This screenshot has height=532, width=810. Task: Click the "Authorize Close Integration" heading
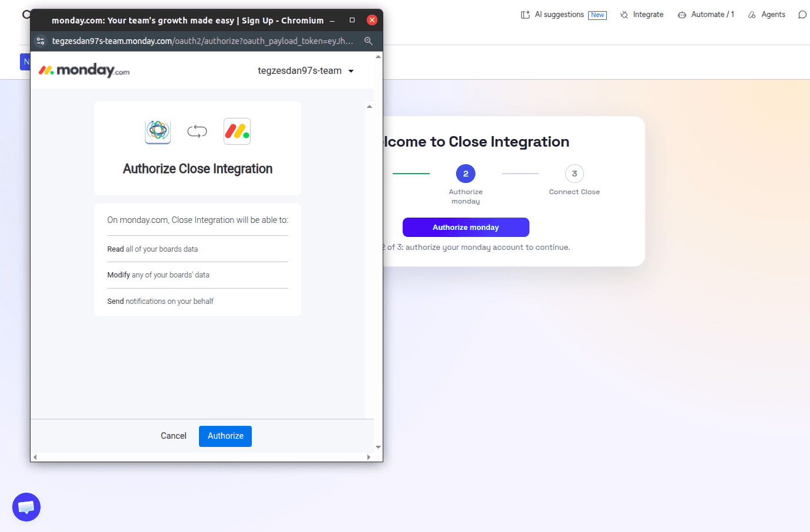point(198,169)
